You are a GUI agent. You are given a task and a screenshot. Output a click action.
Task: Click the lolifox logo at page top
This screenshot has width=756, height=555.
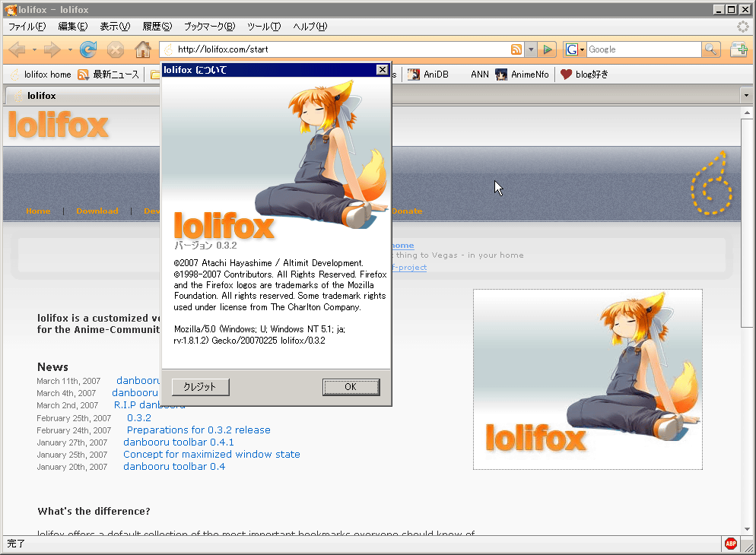59,125
